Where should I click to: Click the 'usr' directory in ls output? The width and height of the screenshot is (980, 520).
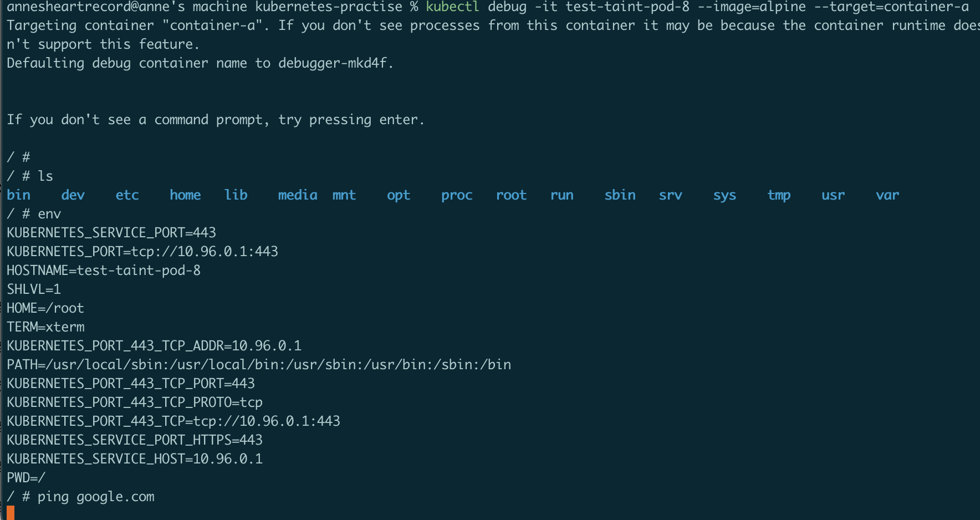(x=833, y=195)
